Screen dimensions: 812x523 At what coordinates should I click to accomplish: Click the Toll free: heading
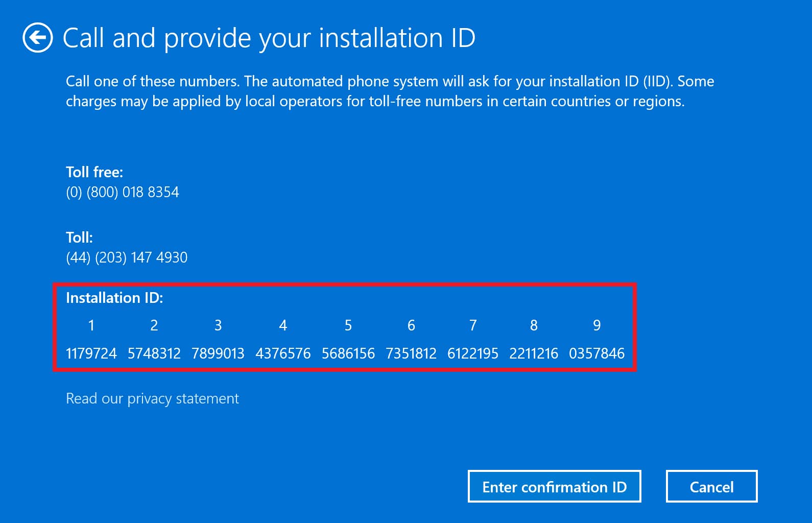(94, 172)
